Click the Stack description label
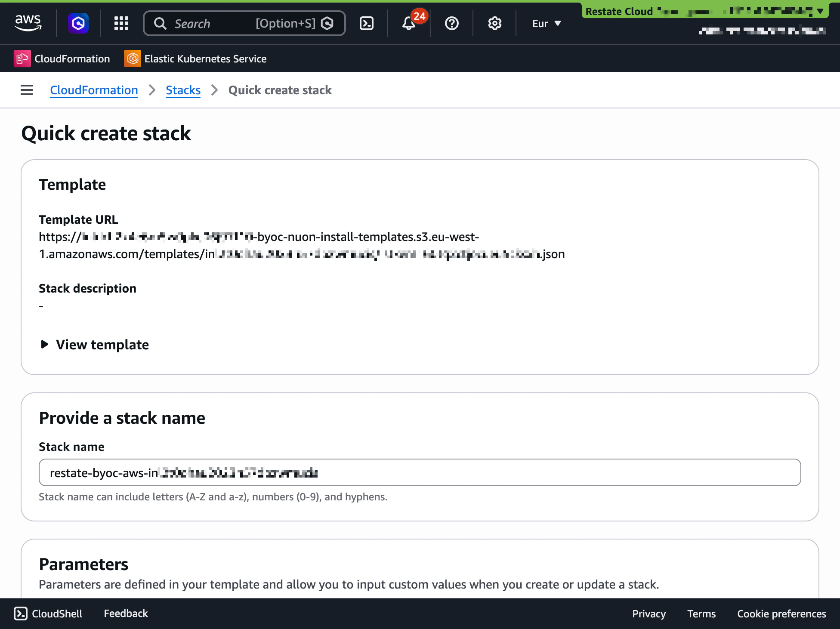The height and width of the screenshot is (629, 840). 87,288
